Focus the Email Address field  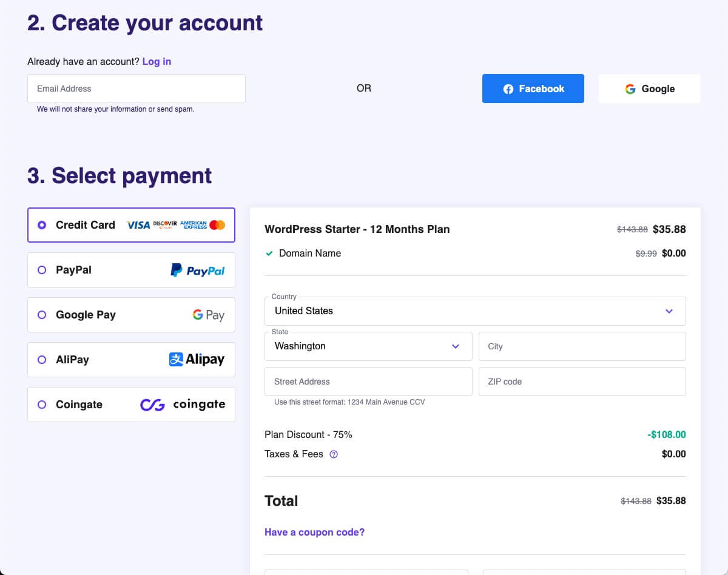pos(136,89)
